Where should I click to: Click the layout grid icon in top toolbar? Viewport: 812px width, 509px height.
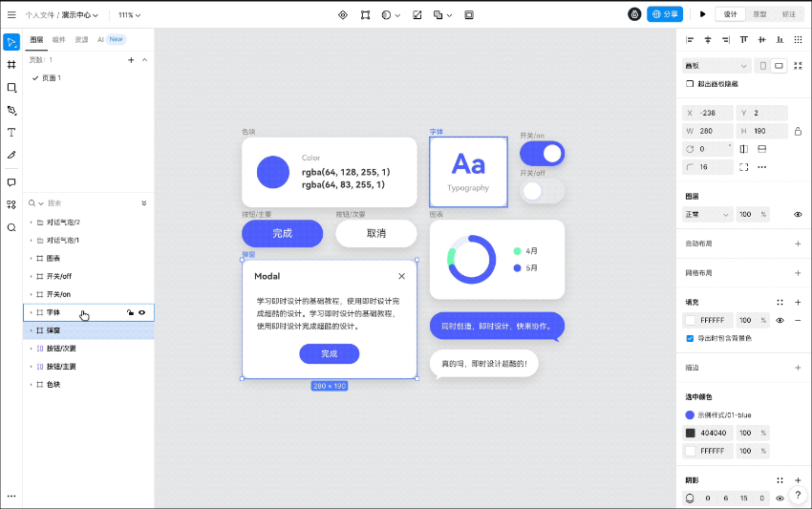coord(469,15)
